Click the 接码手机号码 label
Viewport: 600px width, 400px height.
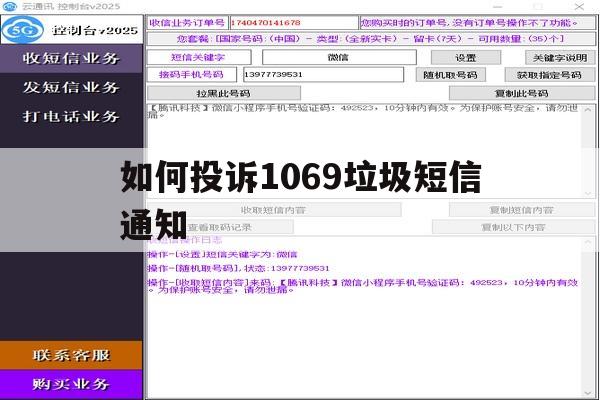pos(191,75)
